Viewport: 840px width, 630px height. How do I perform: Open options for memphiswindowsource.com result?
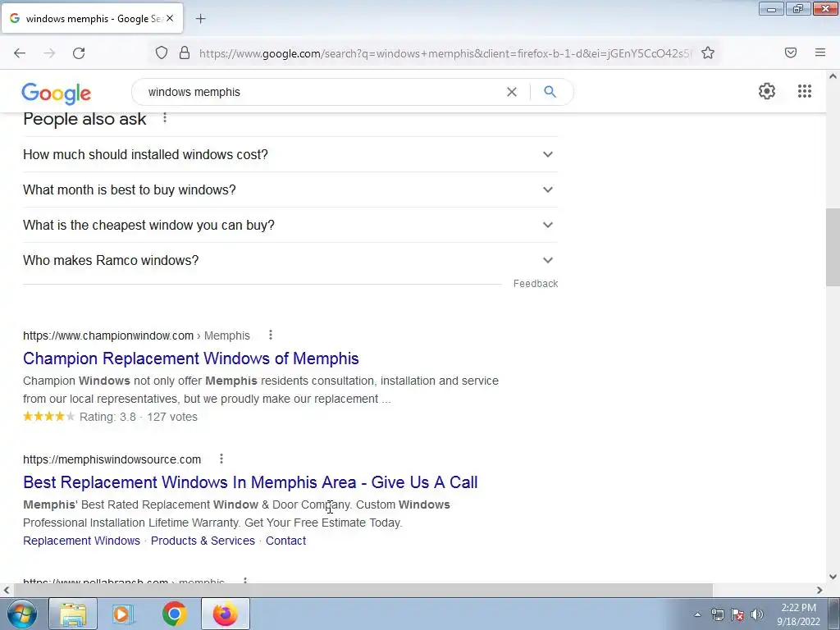(x=221, y=459)
